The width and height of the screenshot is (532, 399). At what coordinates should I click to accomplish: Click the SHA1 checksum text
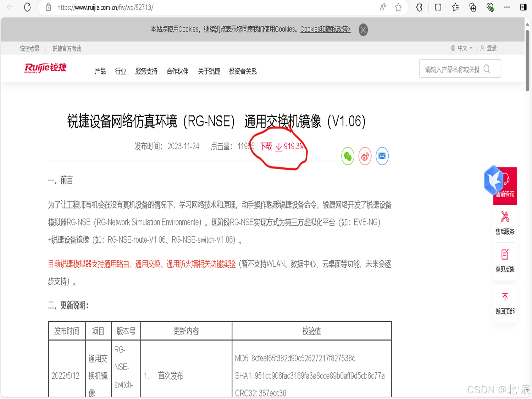[x=310, y=376]
